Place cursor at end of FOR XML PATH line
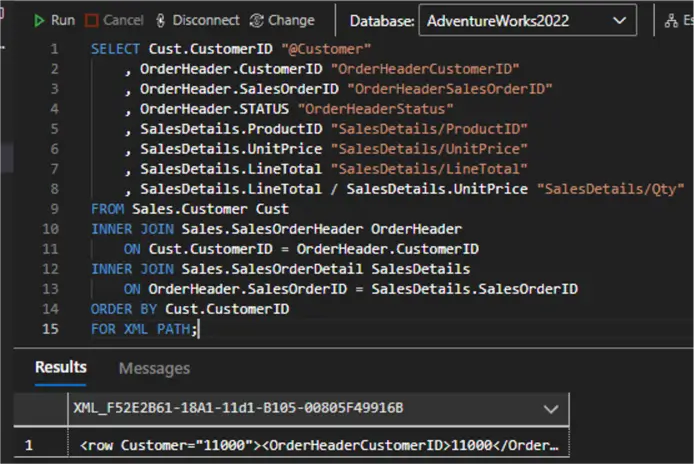The height and width of the screenshot is (464, 694). click(x=200, y=329)
